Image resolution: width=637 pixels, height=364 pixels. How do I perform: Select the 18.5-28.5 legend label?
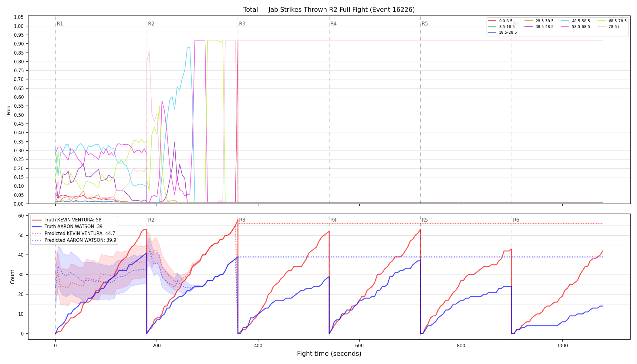point(508,32)
